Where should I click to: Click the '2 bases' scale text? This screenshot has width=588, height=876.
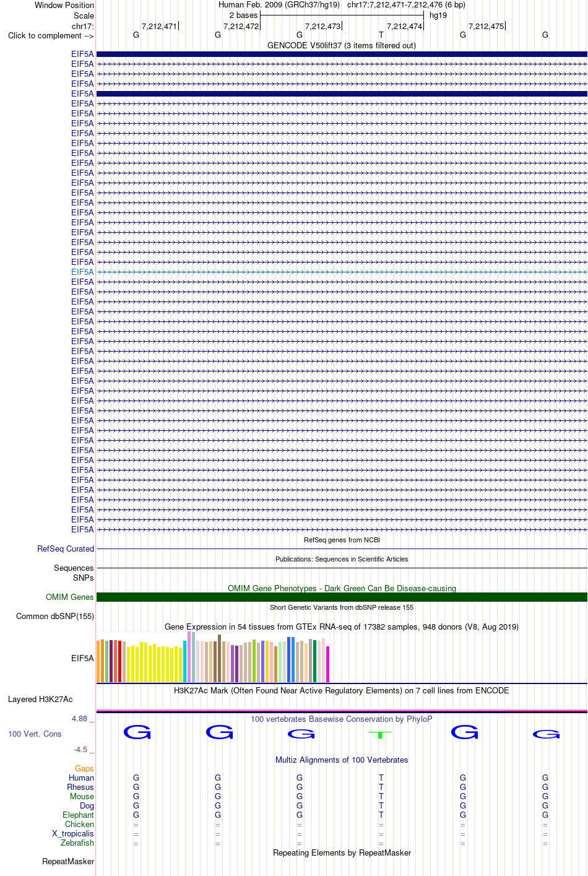pyautogui.click(x=243, y=15)
